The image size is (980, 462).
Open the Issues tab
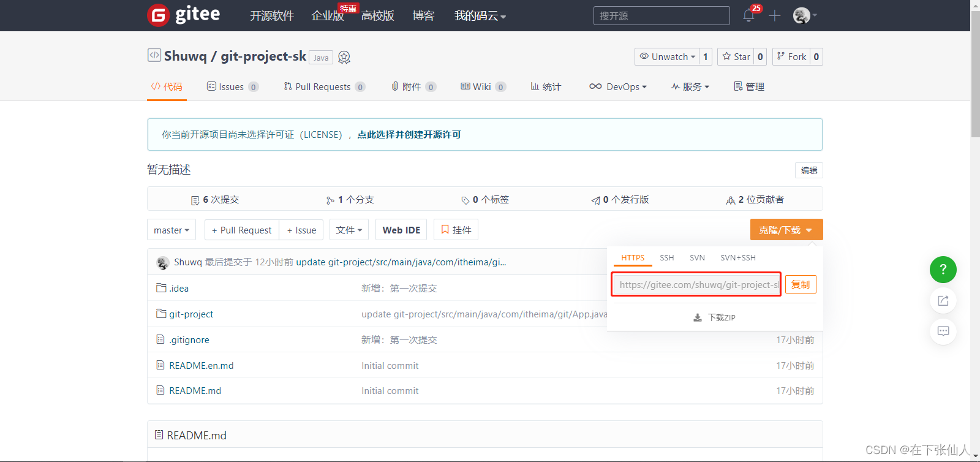click(233, 86)
